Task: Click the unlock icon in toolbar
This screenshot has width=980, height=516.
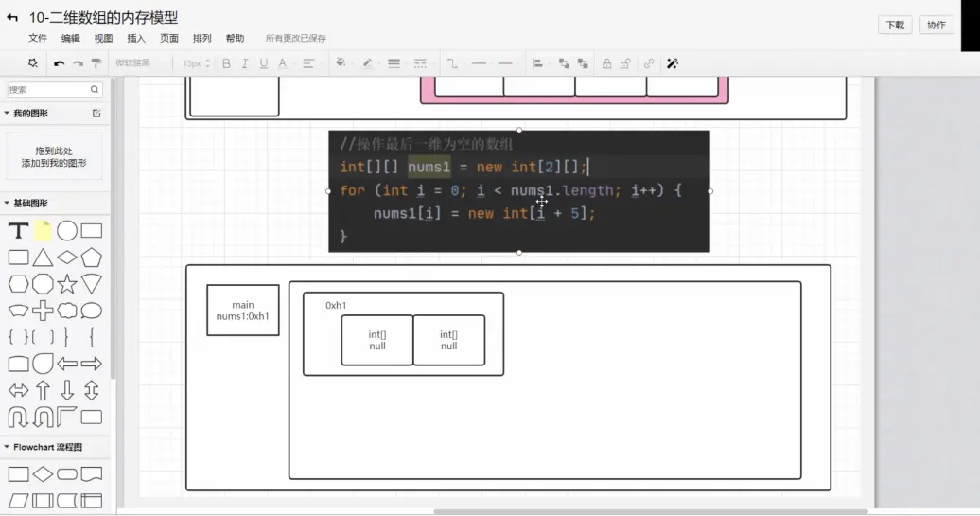Action: click(x=625, y=63)
